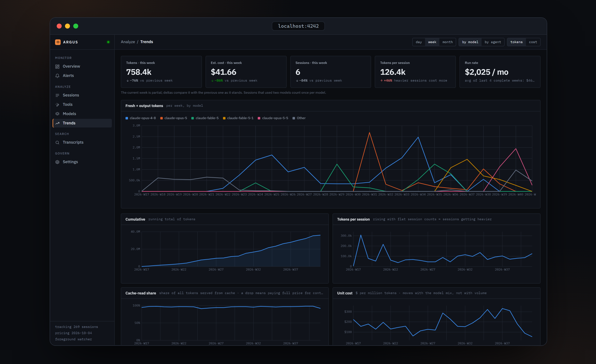Click the Trends chart icon
Viewport: 596px width, 364px height.
click(57, 123)
